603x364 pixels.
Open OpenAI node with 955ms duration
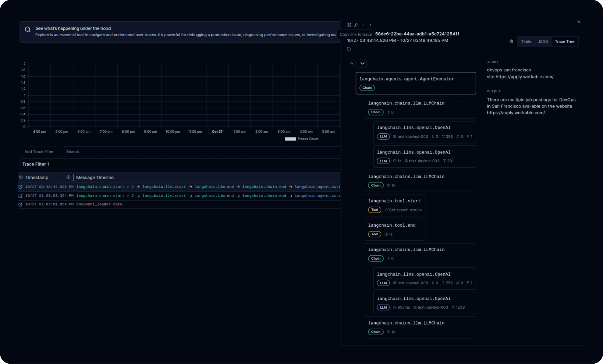425,303
